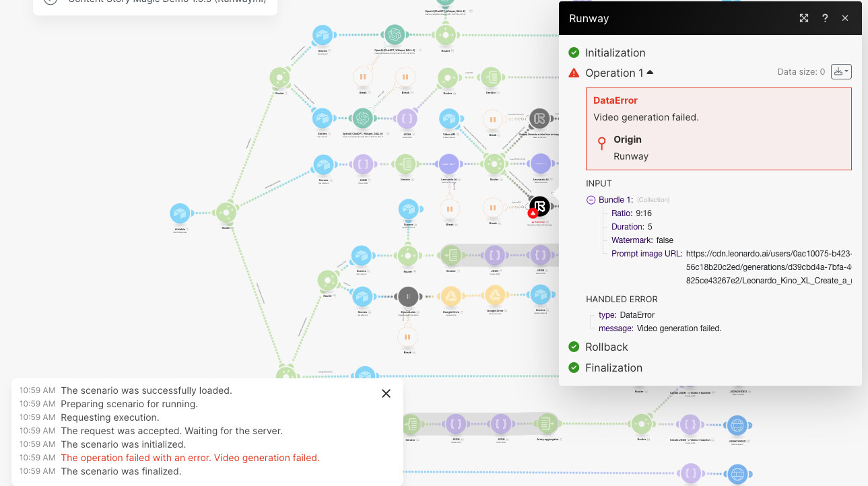
Task: Expand the Runway panel to fullscreen
Action: click(804, 18)
